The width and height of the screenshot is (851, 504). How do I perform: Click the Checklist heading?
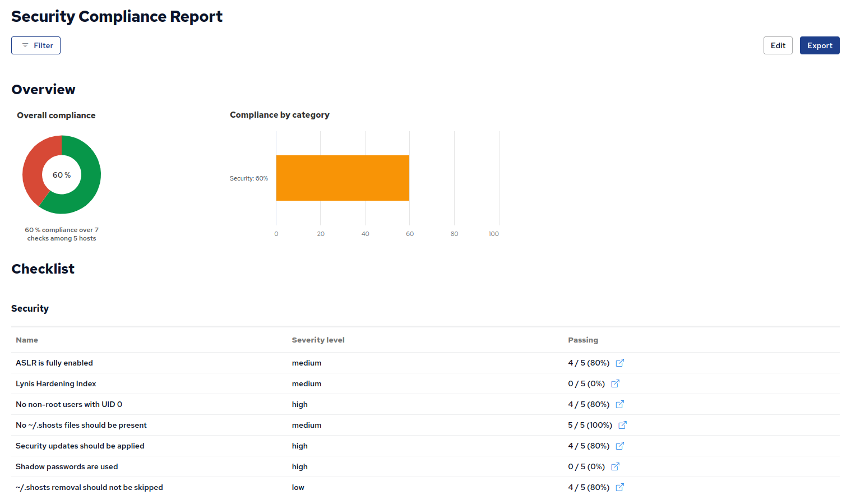[43, 269]
